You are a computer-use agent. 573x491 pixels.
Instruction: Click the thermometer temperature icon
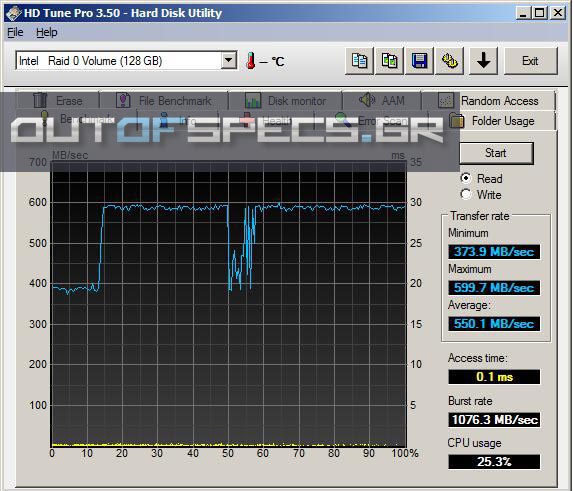[x=251, y=61]
